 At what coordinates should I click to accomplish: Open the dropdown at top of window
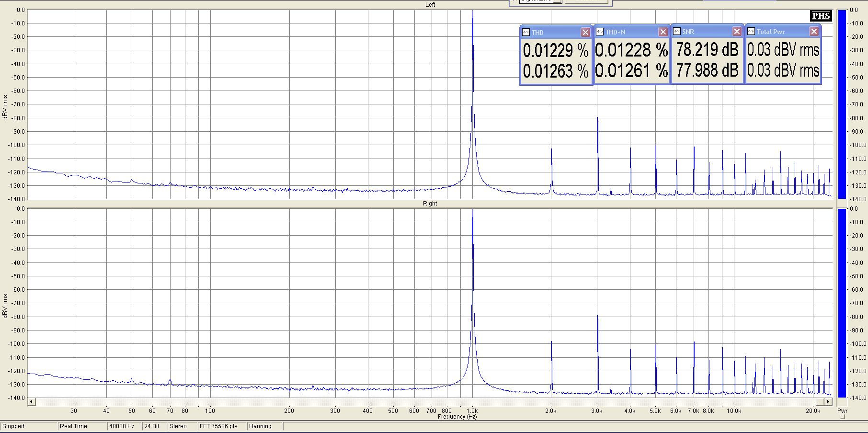557,1
